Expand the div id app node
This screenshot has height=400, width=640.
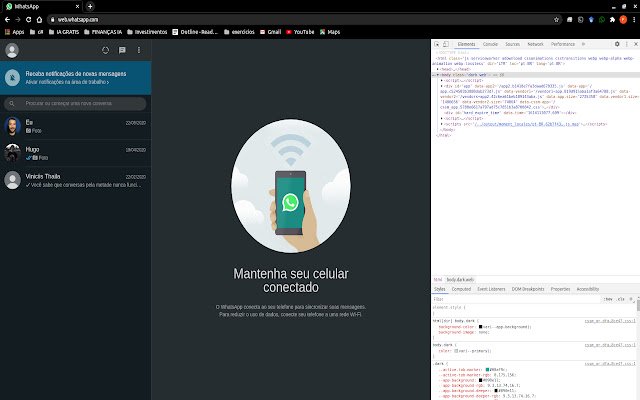pyautogui.click(x=442, y=87)
